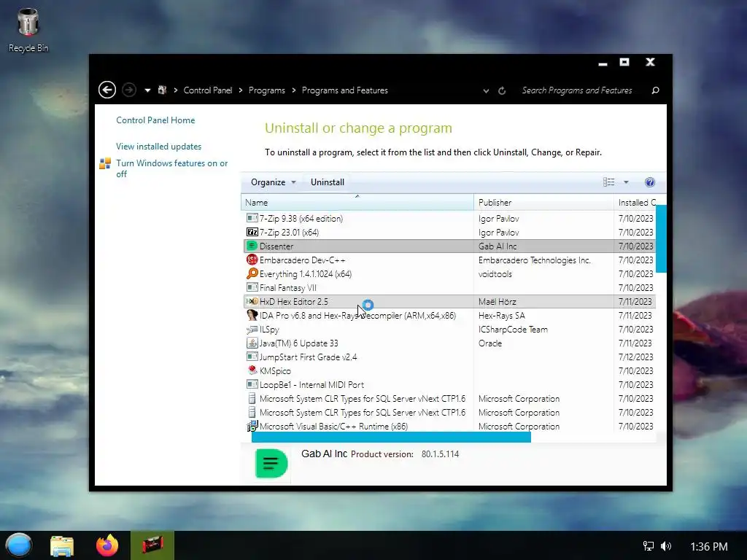Screen dimensions: 747x560
Task: Click product version 80.1.5.114
Action: point(440,454)
